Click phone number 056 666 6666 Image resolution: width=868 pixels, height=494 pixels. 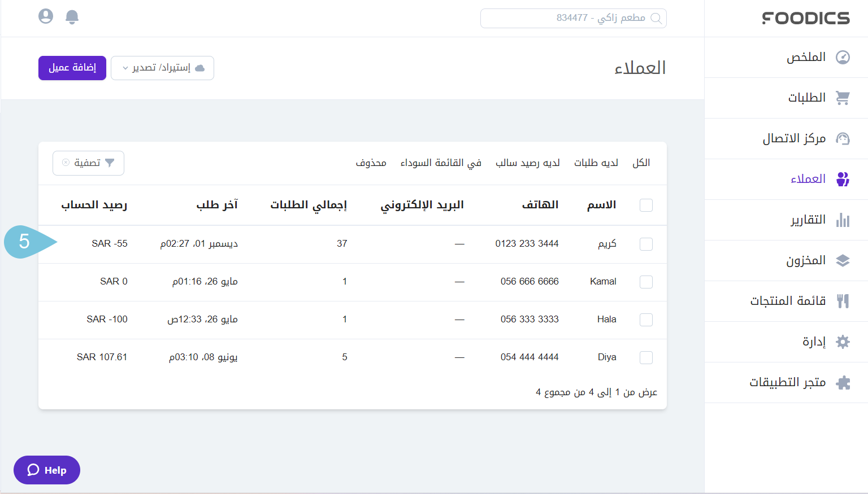pos(530,281)
